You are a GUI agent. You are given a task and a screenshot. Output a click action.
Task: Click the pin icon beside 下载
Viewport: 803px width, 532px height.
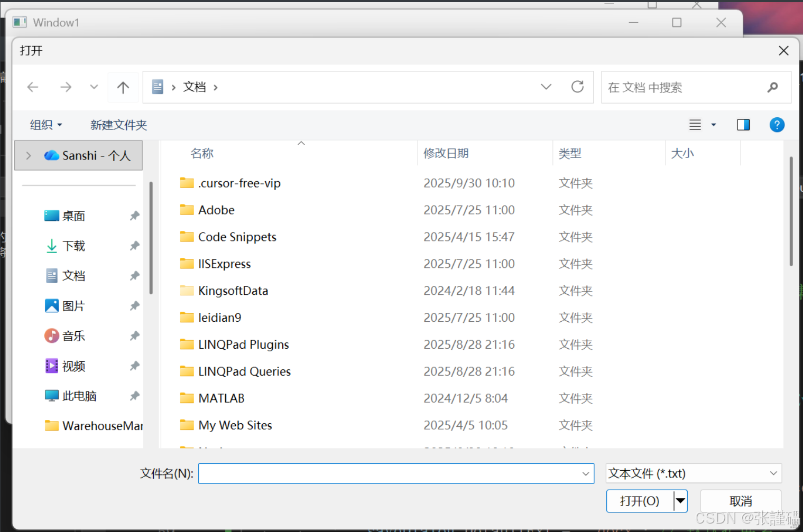coord(135,246)
